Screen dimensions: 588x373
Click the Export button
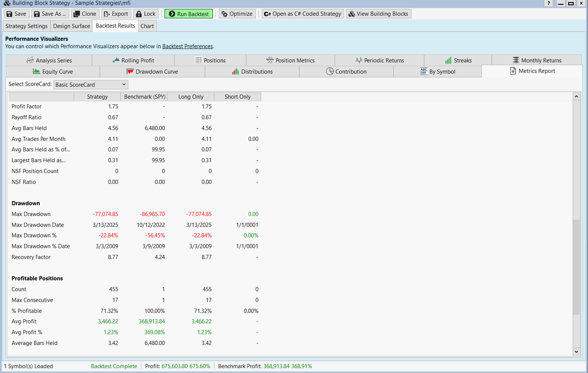click(116, 14)
